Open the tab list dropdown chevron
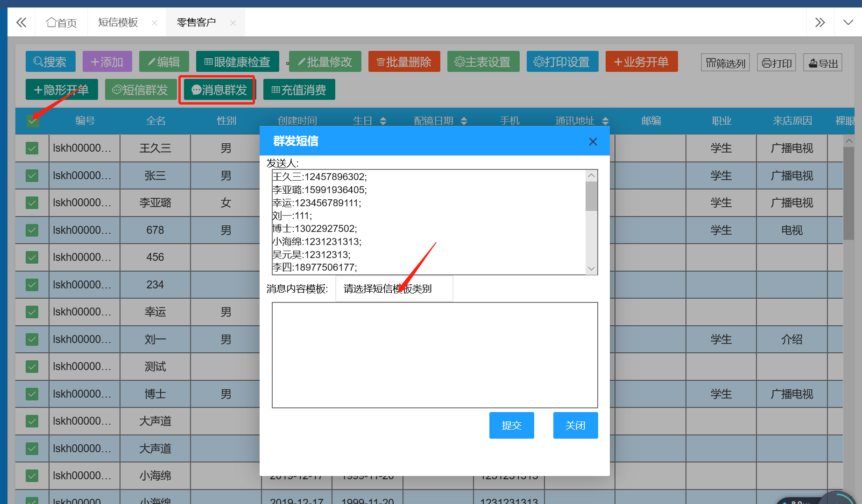 [x=848, y=22]
